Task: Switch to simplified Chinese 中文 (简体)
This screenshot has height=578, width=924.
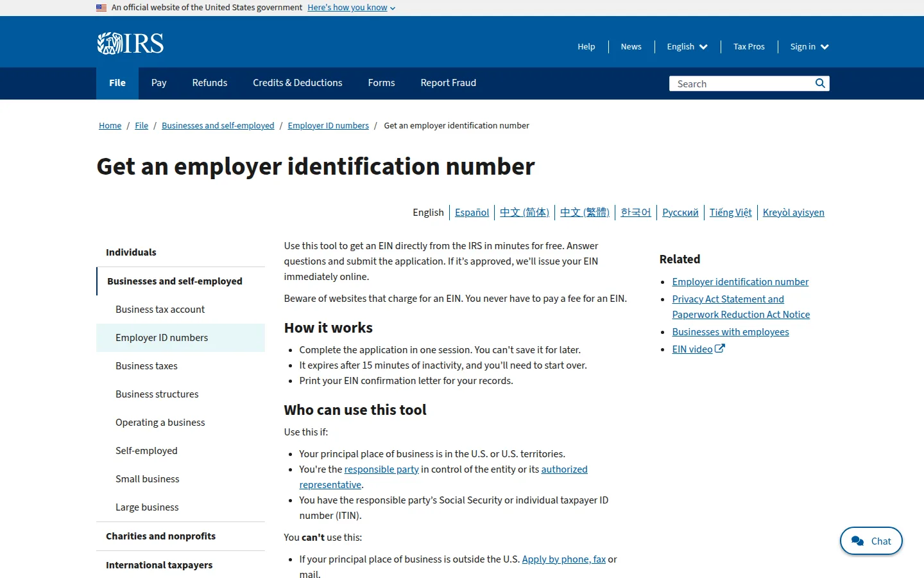Action: 525,213
